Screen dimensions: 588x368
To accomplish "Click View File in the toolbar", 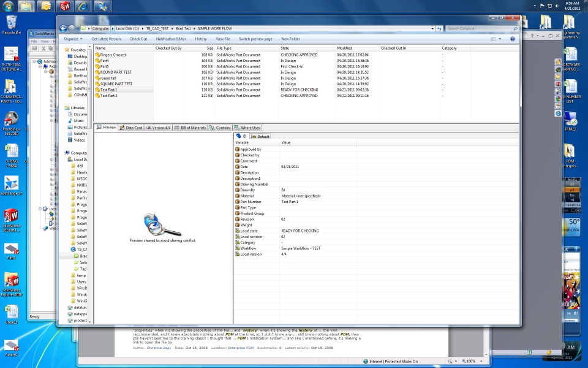I will 223,39.
